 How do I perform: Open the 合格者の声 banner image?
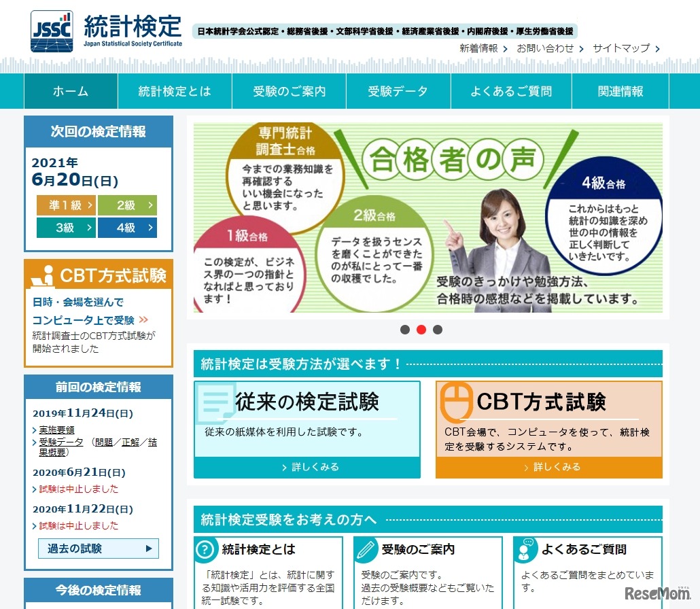(427, 217)
